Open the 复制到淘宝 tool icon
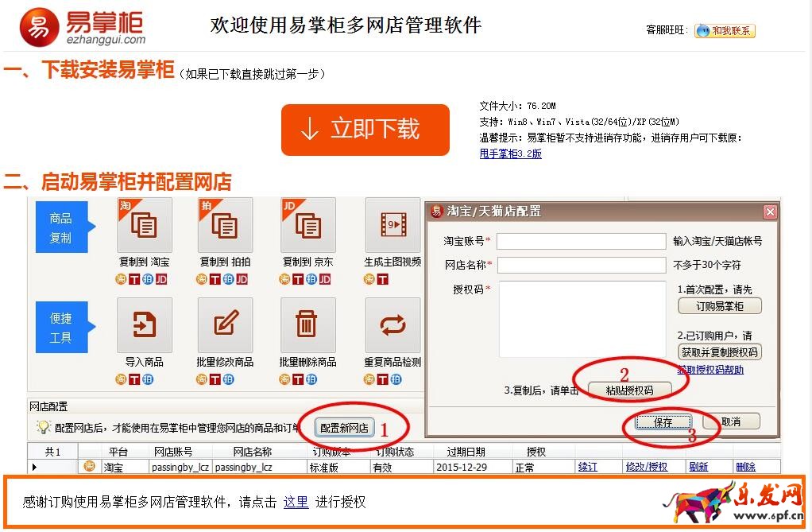Image resolution: width=812 pixels, height=532 pixels. click(x=145, y=225)
